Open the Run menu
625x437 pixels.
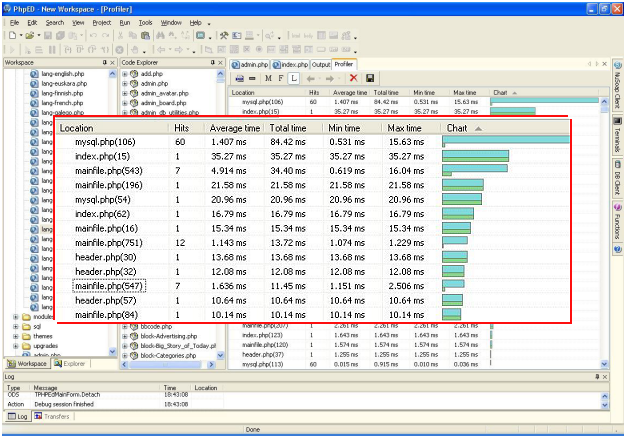[x=125, y=23]
